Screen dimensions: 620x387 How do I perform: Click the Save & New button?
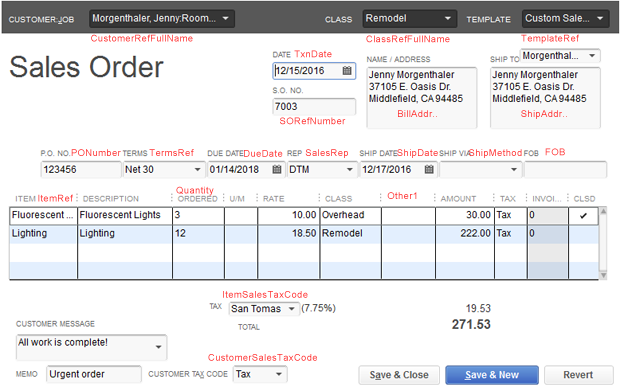(492, 375)
